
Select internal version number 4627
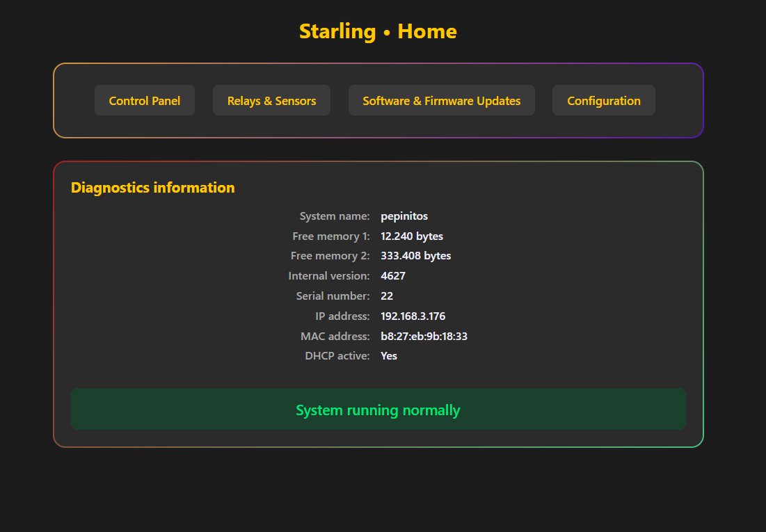pos(393,276)
